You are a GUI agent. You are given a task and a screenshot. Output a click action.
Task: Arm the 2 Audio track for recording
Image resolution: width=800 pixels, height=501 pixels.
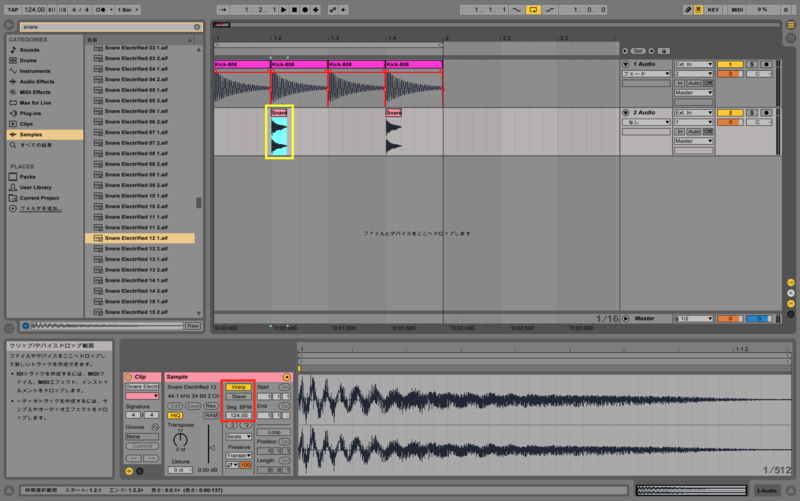[766, 113]
